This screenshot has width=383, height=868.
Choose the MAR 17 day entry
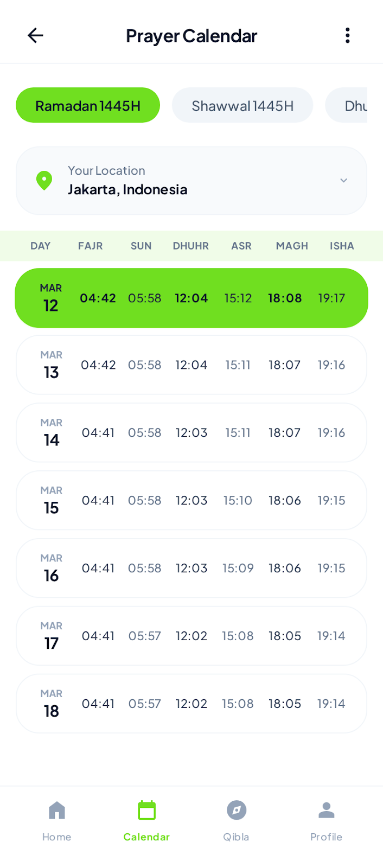[x=191, y=636]
